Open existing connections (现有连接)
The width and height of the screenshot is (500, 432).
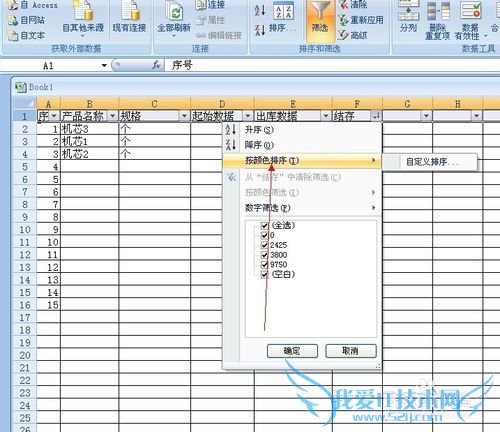[x=129, y=18]
